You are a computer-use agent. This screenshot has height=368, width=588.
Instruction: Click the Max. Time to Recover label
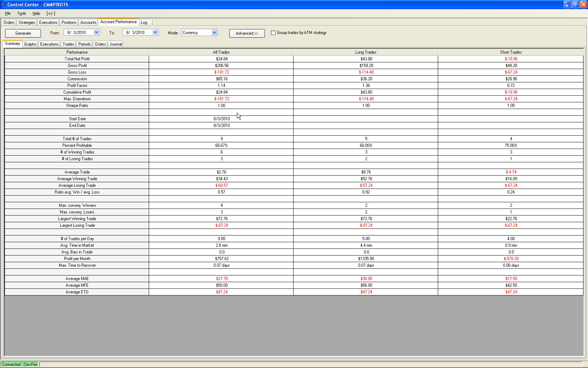tap(77, 265)
